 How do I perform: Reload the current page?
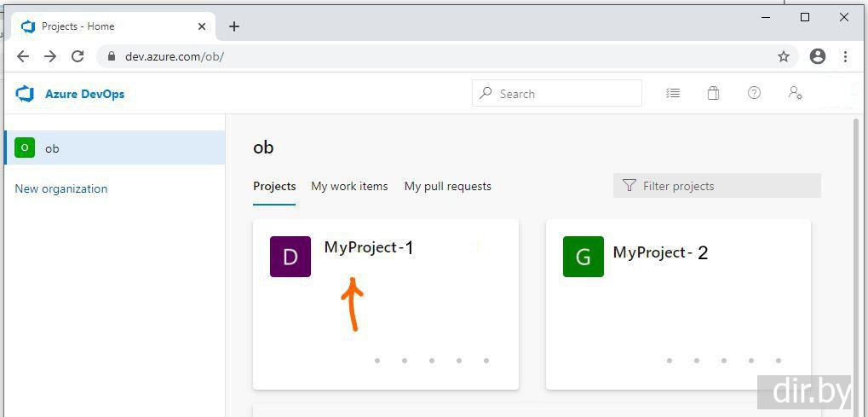78,56
